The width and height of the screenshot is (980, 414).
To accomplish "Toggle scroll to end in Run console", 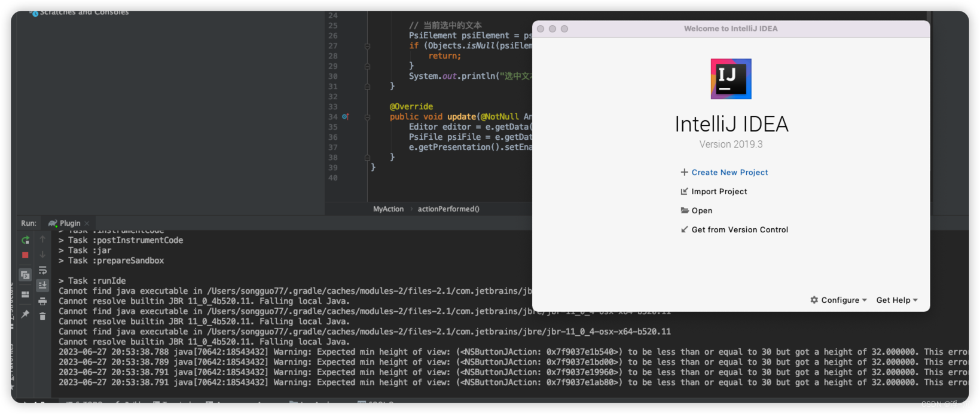I will [x=42, y=286].
